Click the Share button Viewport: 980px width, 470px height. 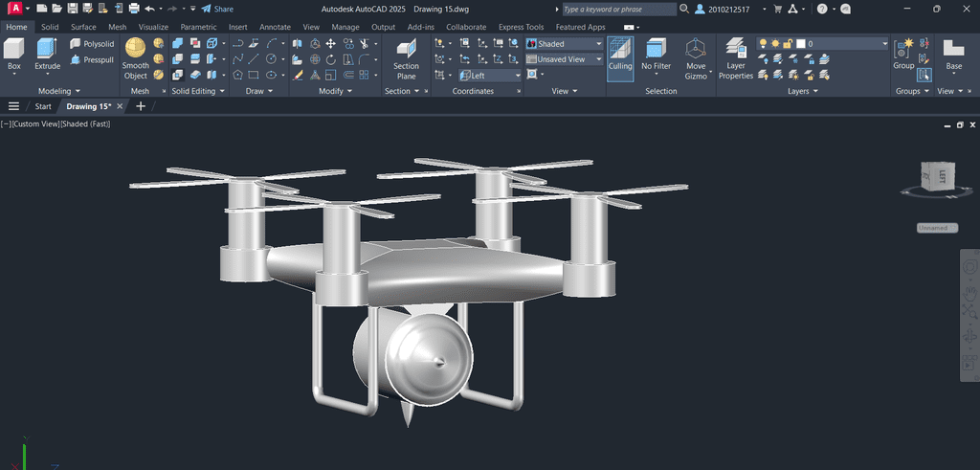click(x=217, y=9)
